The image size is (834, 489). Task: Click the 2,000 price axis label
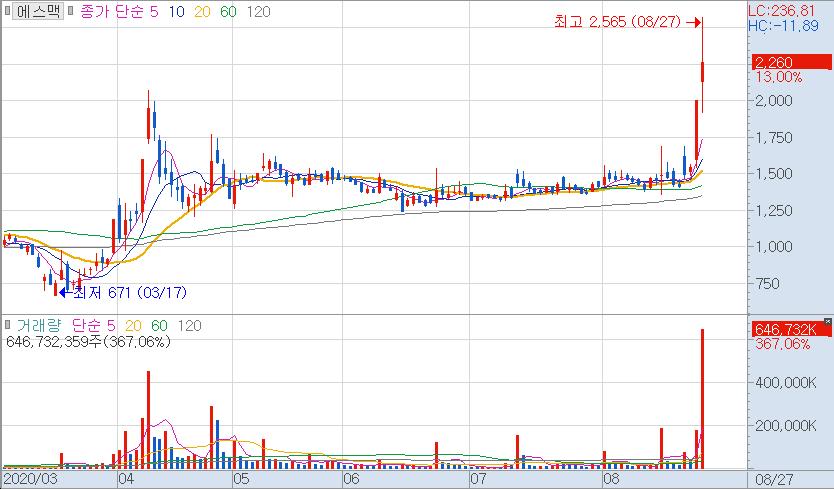click(x=774, y=101)
